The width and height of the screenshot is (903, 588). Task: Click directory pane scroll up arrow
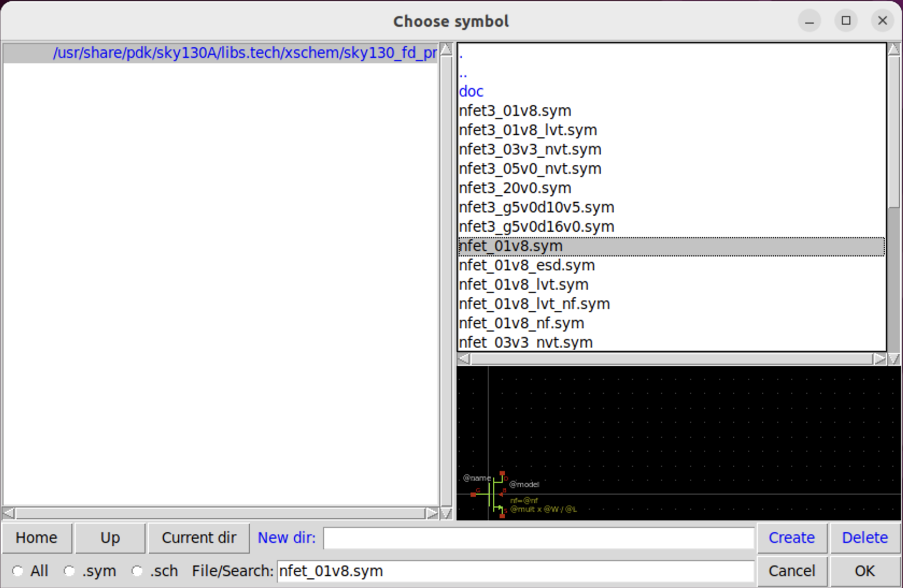click(x=446, y=50)
